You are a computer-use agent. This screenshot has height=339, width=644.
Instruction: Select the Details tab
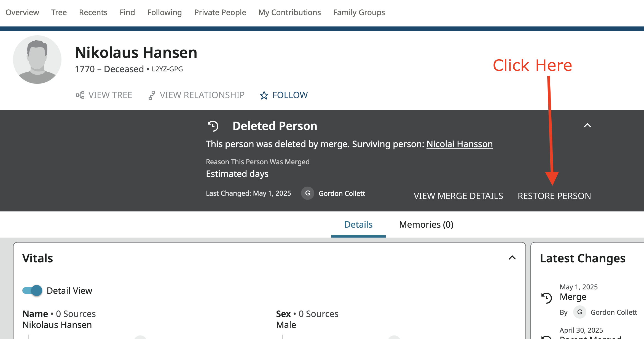click(x=358, y=225)
